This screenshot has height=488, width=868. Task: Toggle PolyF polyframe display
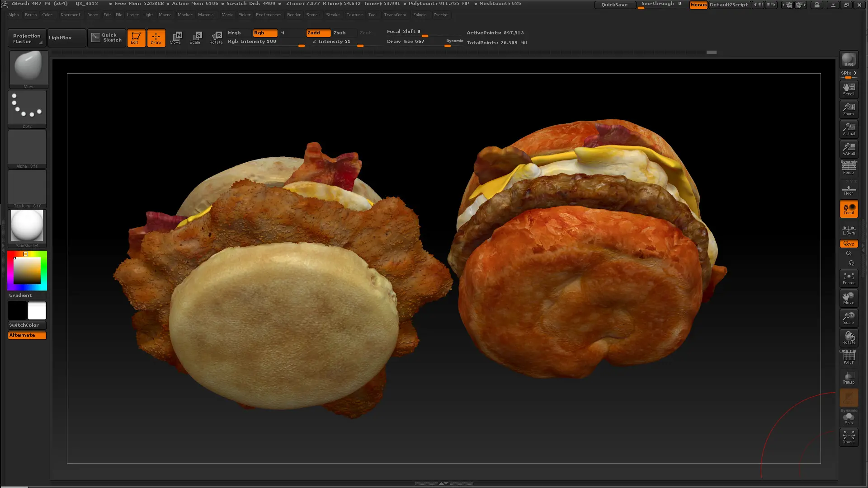pyautogui.click(x=849, y=357)
